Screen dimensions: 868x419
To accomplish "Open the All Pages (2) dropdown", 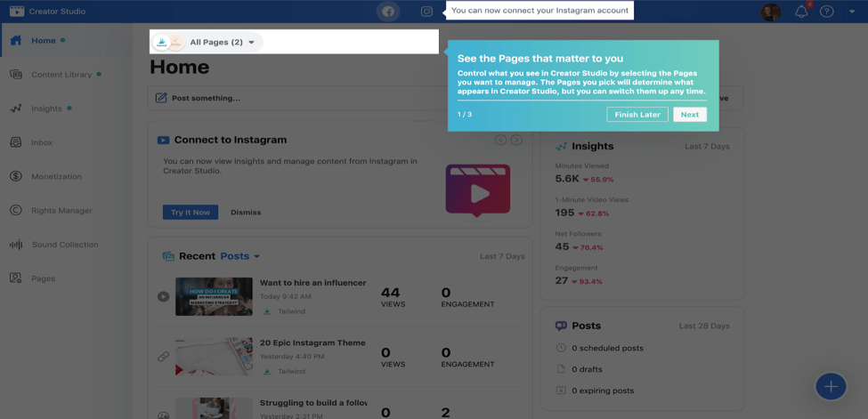I will pyautogui.click(x=207, y=42).
